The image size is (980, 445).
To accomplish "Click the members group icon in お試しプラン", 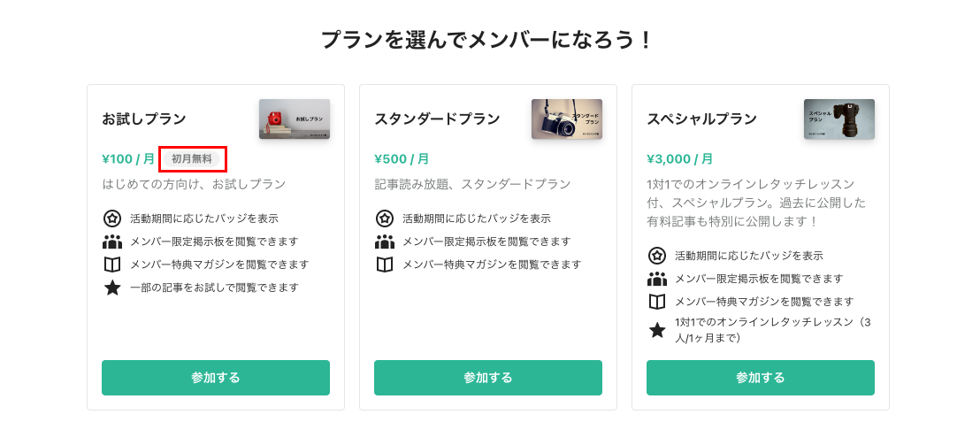I will point(111,242).
